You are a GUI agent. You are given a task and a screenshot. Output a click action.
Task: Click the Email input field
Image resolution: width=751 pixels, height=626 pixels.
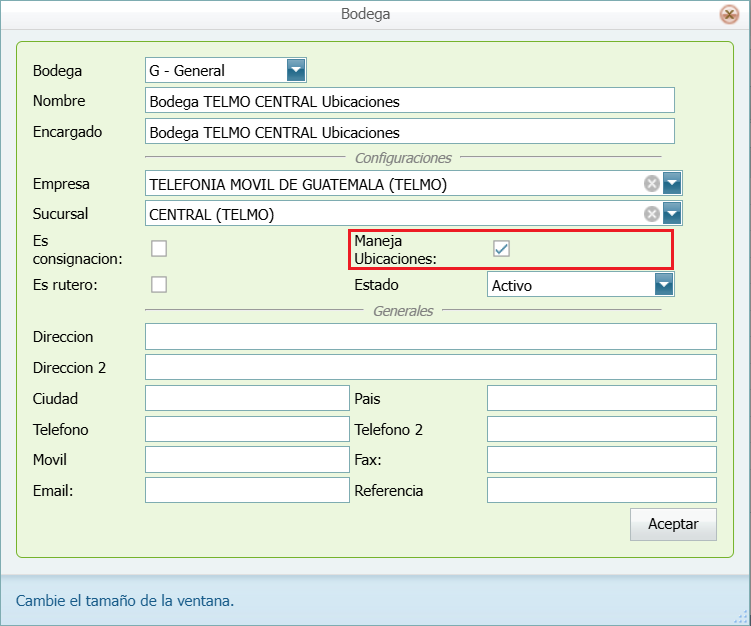247,490
